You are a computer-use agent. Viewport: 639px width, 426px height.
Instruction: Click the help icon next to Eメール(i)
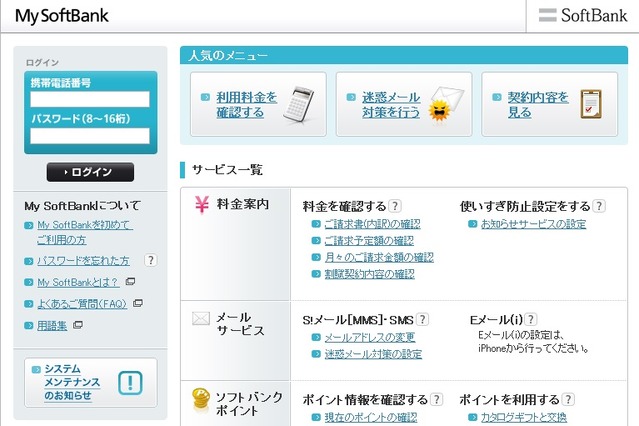coord(531,319)
